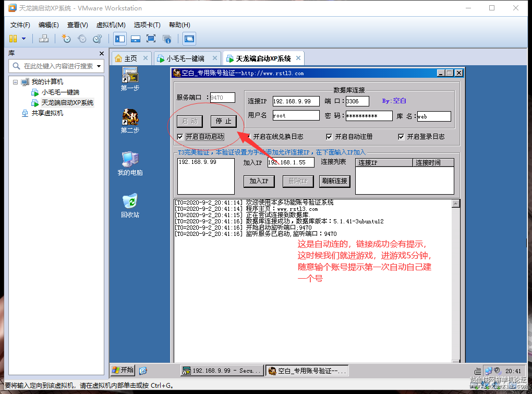Take a snapshot of this virtual machine
Image resolution: width=532 pixels, height=394 pixels.
(66, 39)
